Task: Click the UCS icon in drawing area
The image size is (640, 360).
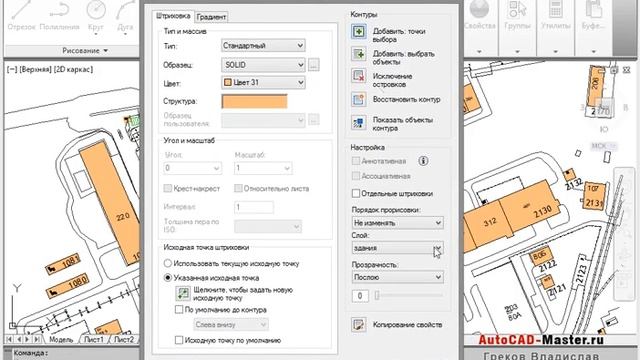Action: [14, 308]
